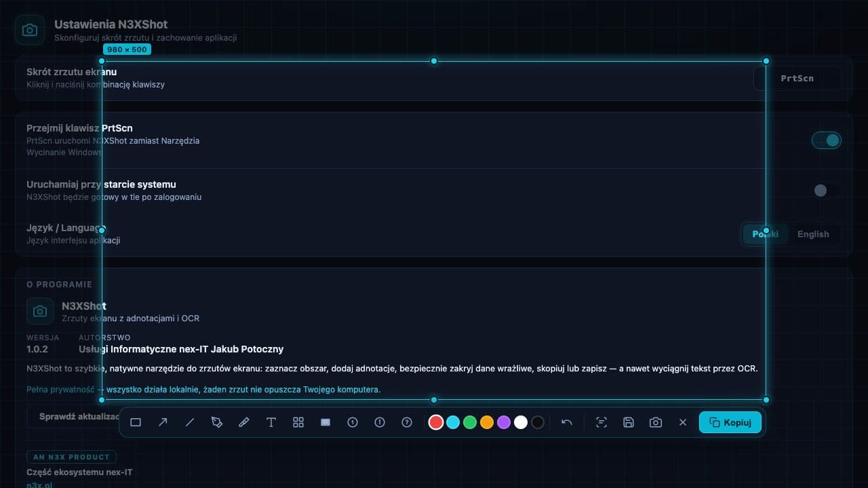Enable Uruchamiaj przy starcie systemu switch
Viewport: 868px width, 488px height.
pos(827,190)
